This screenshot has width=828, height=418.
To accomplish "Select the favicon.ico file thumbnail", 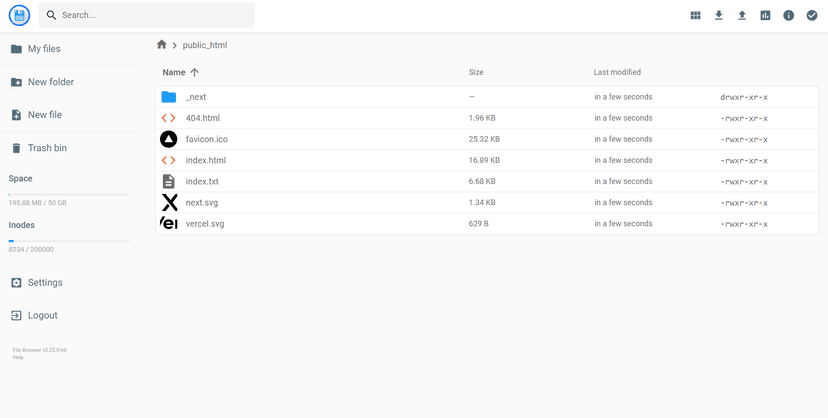I will (169, 139).
